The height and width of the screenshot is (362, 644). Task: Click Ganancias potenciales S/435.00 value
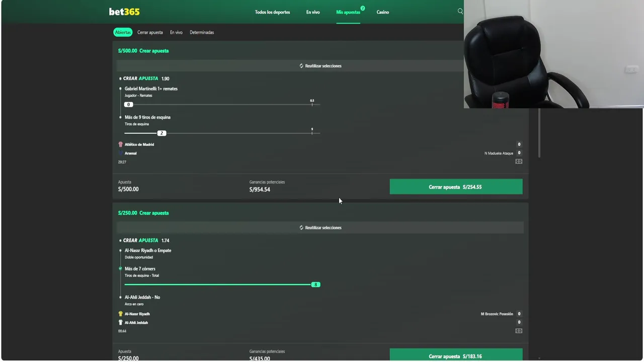click(x=260, y=358)
